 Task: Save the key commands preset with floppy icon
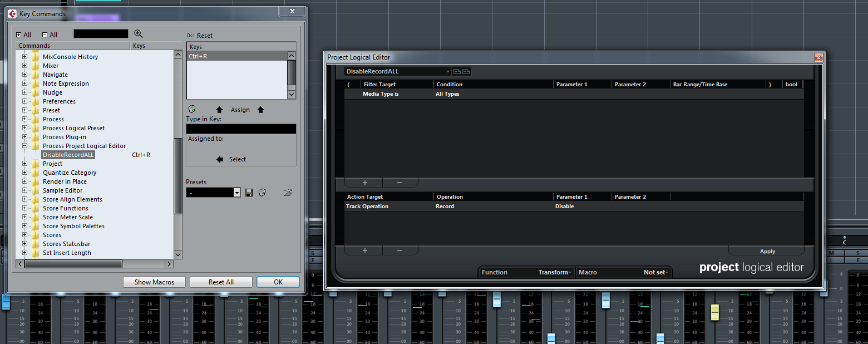pyautogui.click(x=249, y=193)
